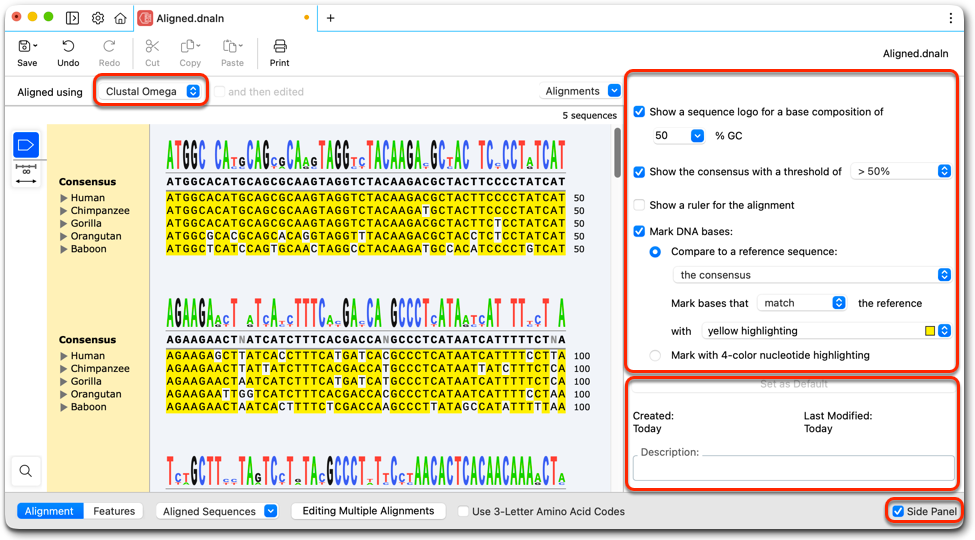Open the match/mismatch dropdown
The width and height of the screenshot is (975, 540).
click(801, 303)
